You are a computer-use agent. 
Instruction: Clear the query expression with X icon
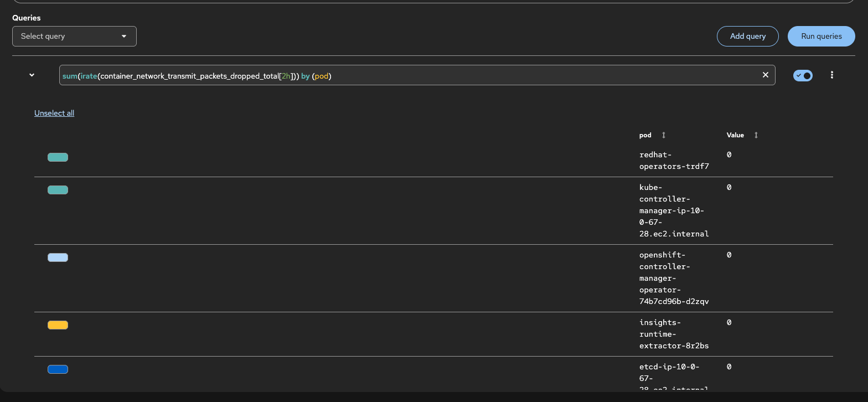(766, 75)
